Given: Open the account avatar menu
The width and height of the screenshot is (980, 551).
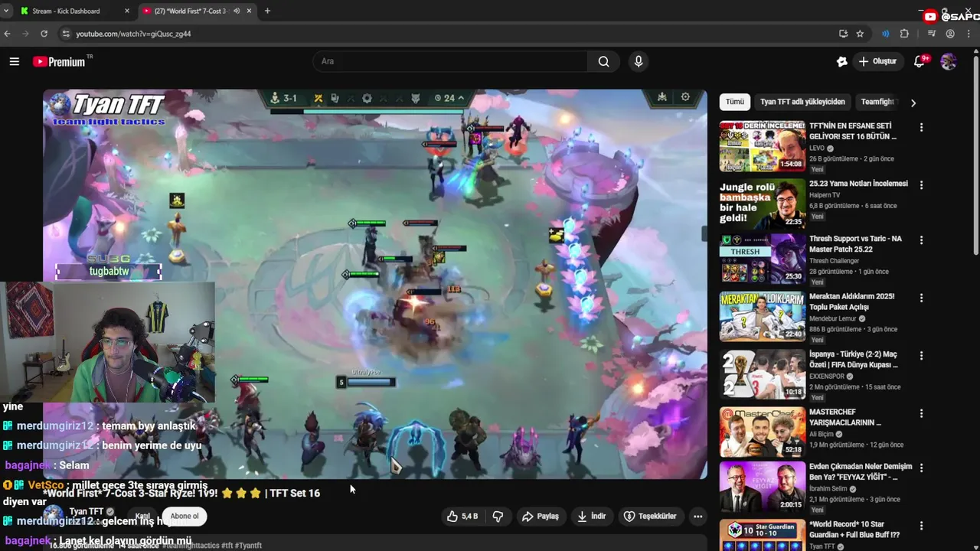Looking at the screenshot, I should tap(949, 61).
